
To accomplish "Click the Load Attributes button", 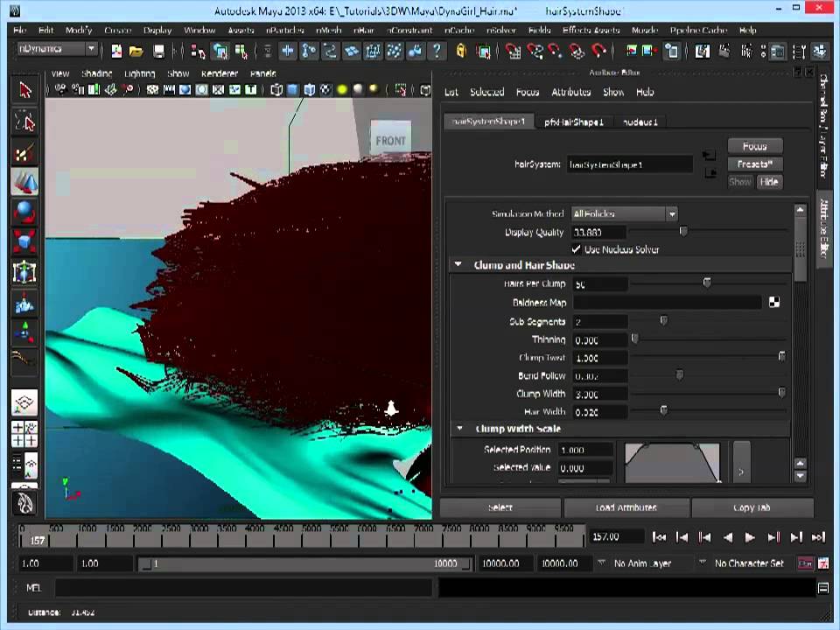I will click(x=626, y=507).
